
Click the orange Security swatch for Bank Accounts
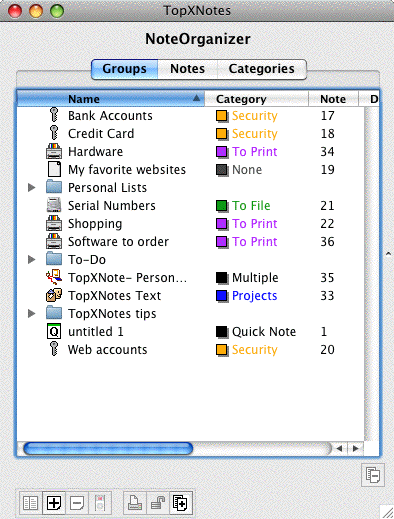pyautogui.click(x=222, y=116)
